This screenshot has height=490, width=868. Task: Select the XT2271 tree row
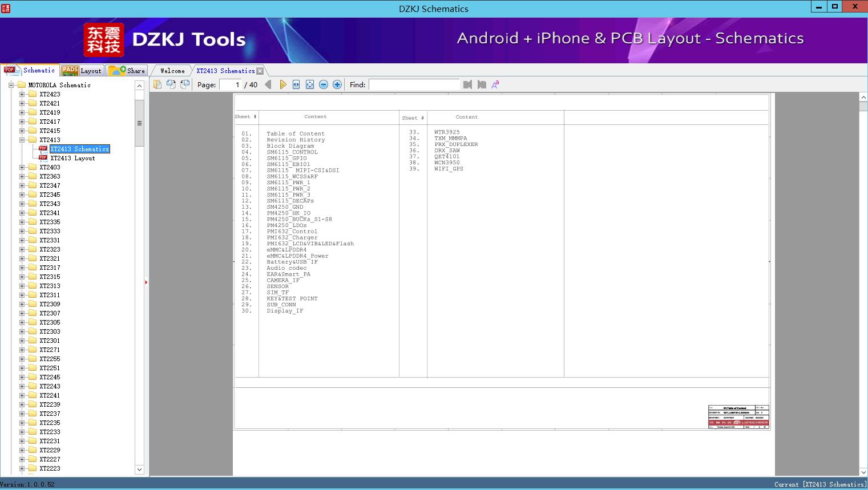(x=50, y=350)
